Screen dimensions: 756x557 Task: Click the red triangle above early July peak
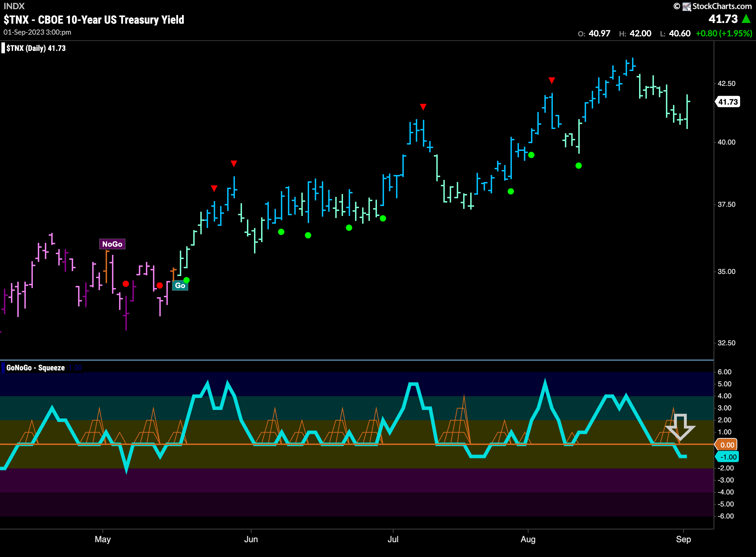[423, 107]
